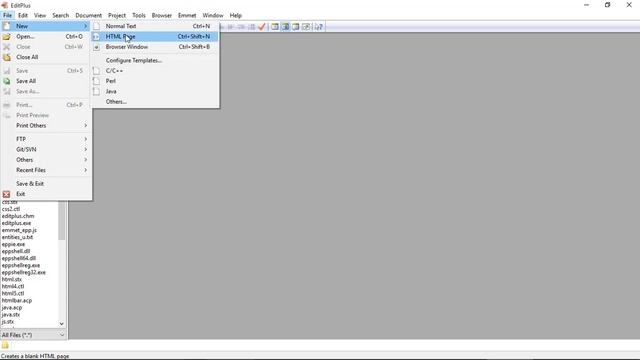Image resolution: width=640 pixels, height=360 pixels.
Task: Open the Edit menu
Action: pyautogui.click(x=23, y=16)
